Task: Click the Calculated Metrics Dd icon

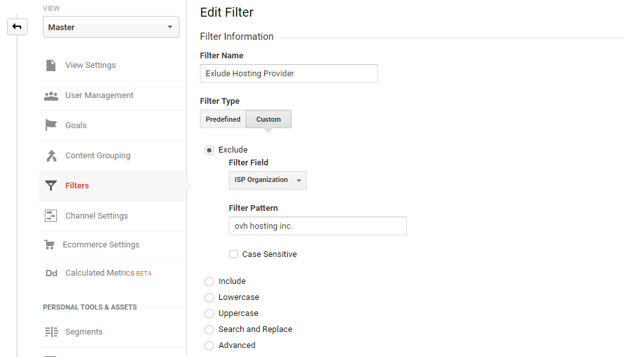Action: (51, 273)
